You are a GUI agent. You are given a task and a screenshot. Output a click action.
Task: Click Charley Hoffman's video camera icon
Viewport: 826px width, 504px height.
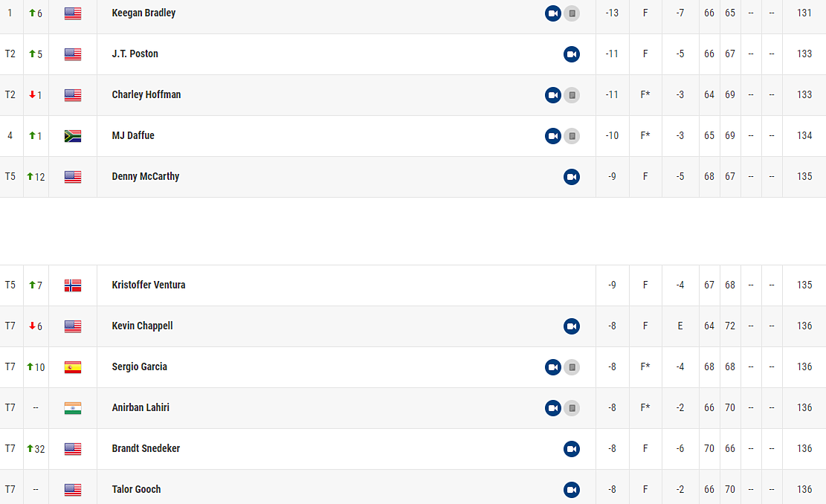(552, 95)
